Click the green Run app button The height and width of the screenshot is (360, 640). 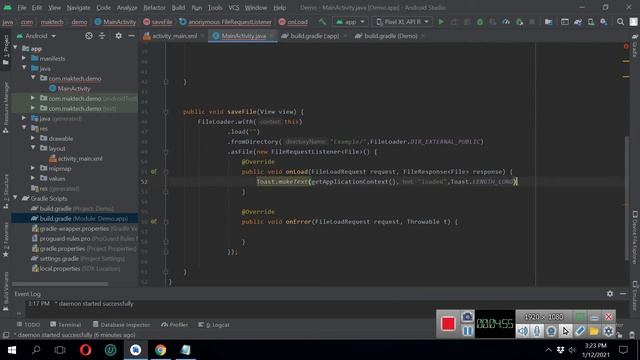click(x=441, y=22)
